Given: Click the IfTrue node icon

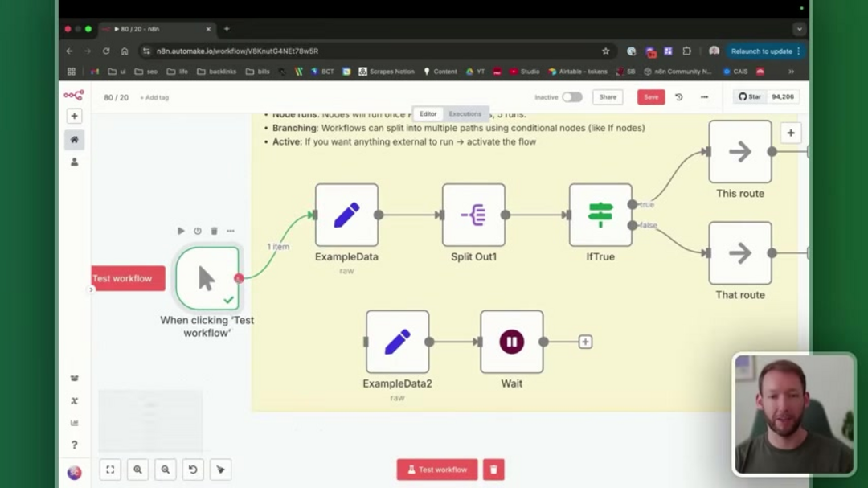Looking at the screenshot, I should pyautogui.click(x=600, y=215).
